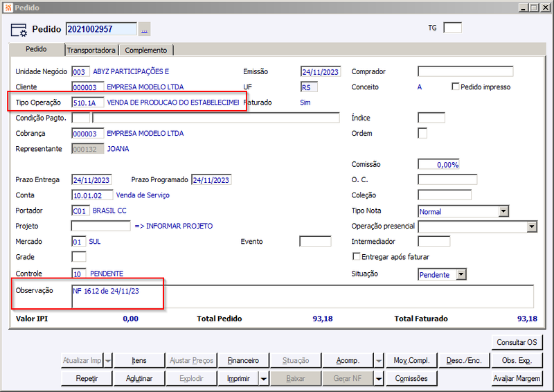The image size is (554, 392).
Task: Click the 'Venda de Serviço' account text
Action: click(143, 195)
